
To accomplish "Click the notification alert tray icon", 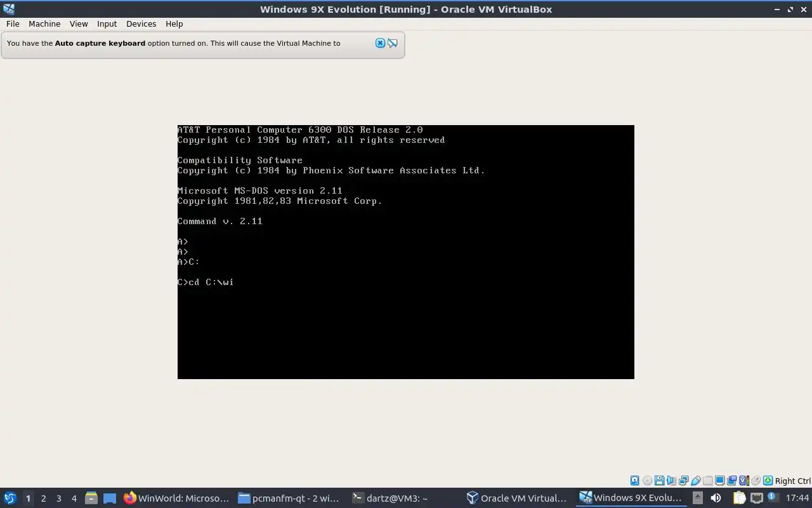I will [773, 497].
